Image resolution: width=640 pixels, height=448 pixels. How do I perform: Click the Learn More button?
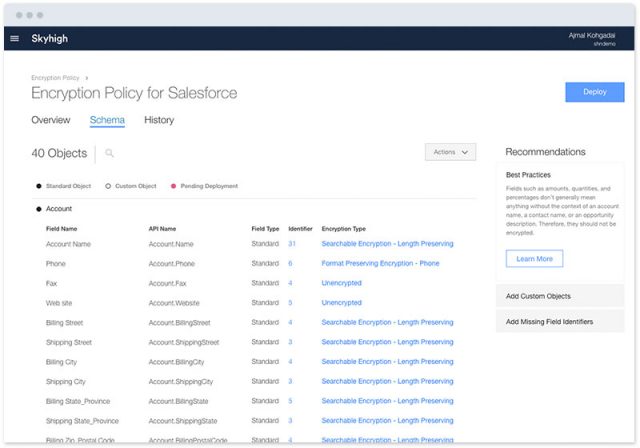[x=534, y=259]
